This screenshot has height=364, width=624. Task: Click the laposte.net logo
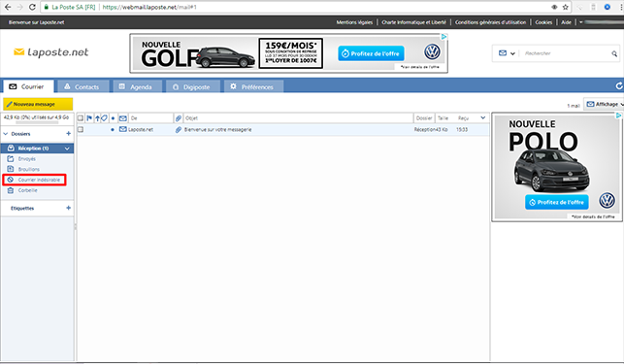click(50, 52)
